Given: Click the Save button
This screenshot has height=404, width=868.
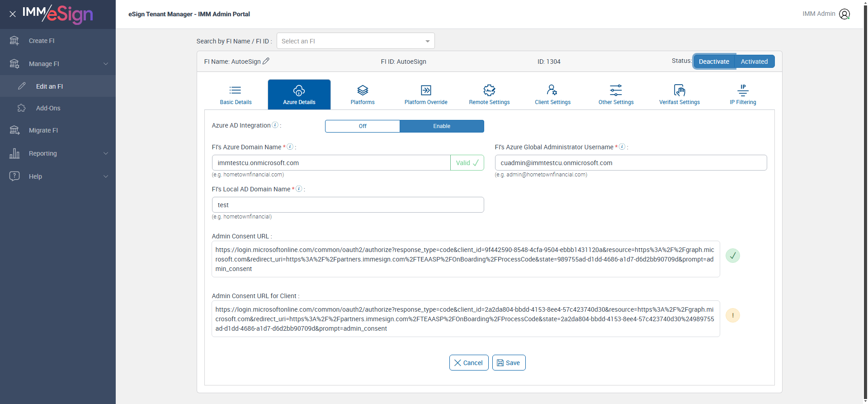Looking at the screenshot, I should 509,362.
